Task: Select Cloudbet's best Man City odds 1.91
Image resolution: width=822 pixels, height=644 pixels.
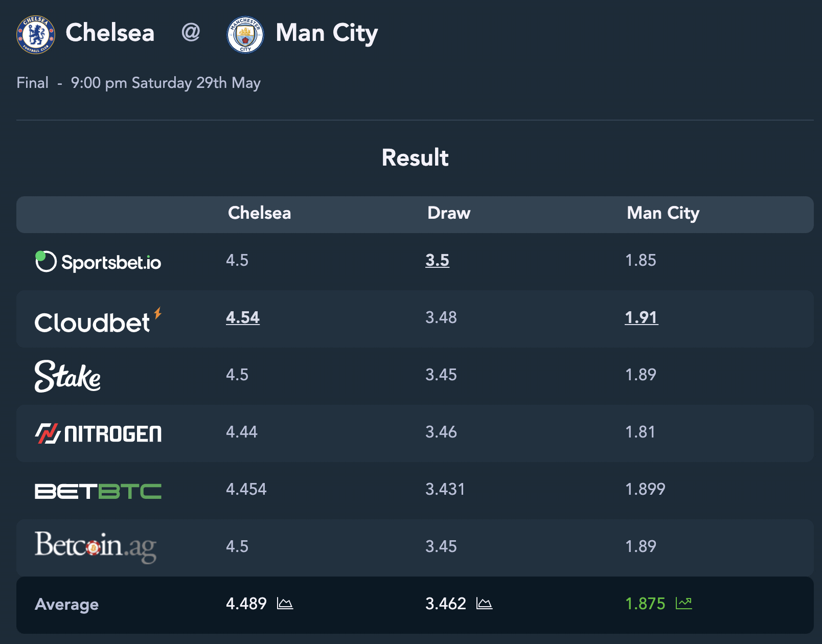Action: point(641,317)
